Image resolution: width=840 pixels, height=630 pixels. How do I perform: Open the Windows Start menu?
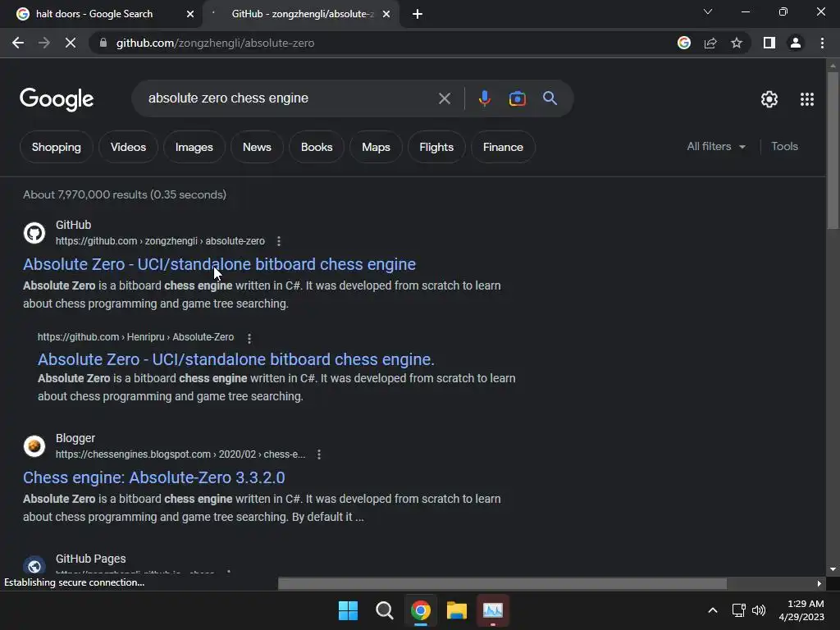(348, 610)
